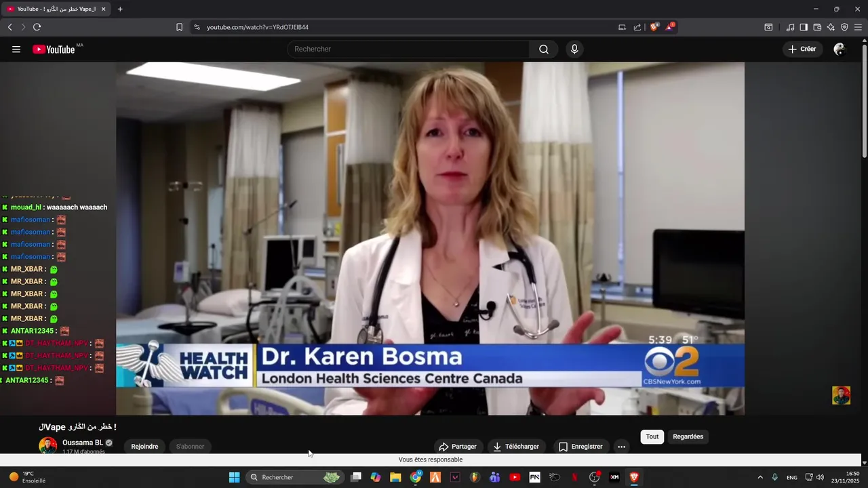
Task: Open a new browser tab
Action: tap(120, 9)
